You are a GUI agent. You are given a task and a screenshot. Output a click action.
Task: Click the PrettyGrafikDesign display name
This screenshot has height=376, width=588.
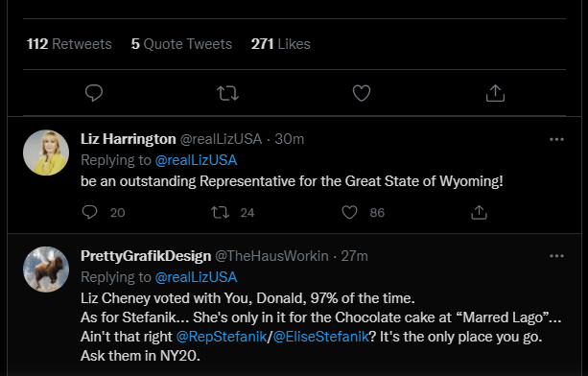146,256
